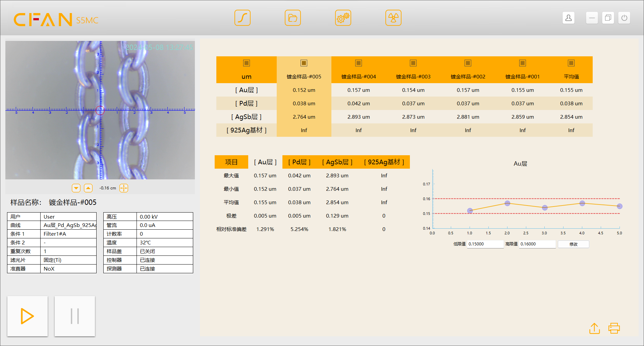The image size is (644, 346).
Task: Click the data point at x=2.0 on the chart
Action: 507,203
